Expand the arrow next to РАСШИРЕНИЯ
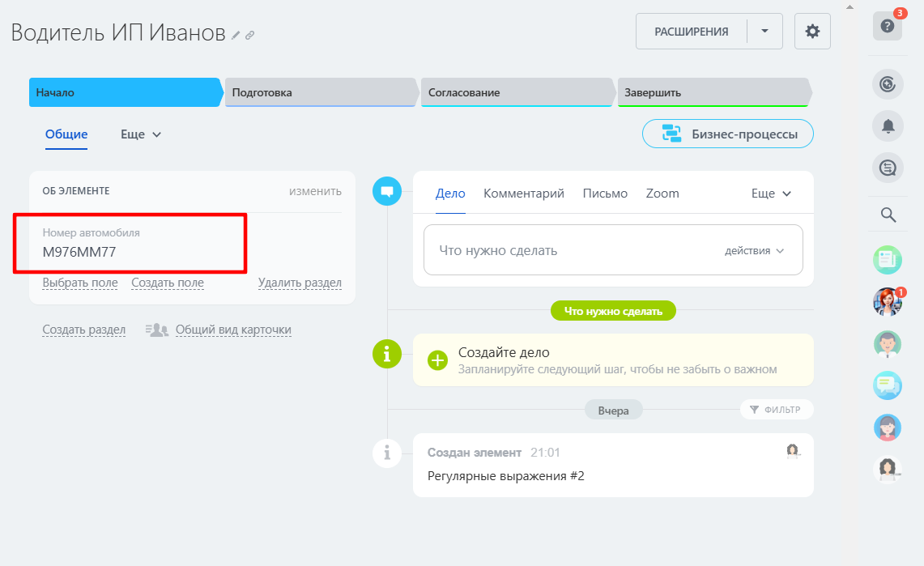The image size is (924, 566). click(764, 31)
